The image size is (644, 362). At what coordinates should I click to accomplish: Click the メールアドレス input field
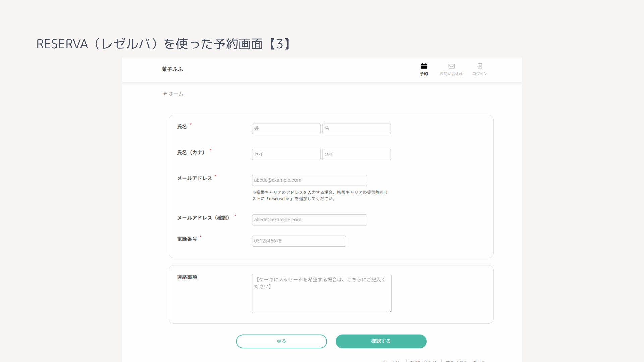click(309, 180)
